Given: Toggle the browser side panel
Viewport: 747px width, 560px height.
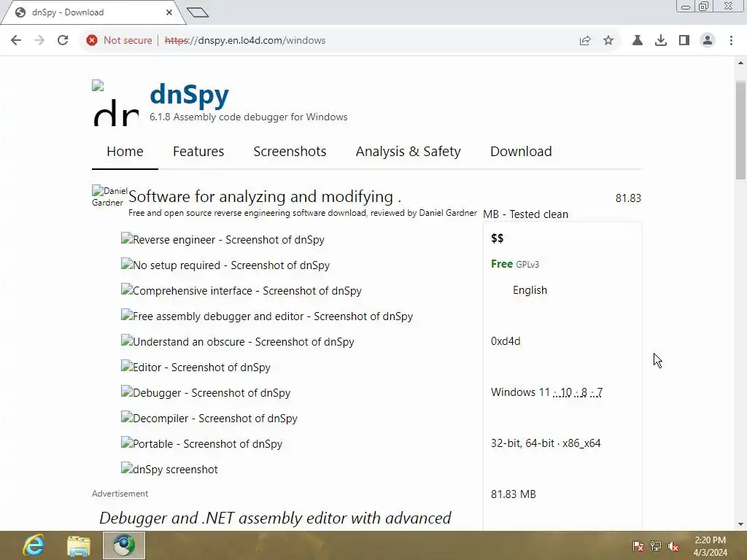Looking at the screenshot, I should tap(684, 41).
